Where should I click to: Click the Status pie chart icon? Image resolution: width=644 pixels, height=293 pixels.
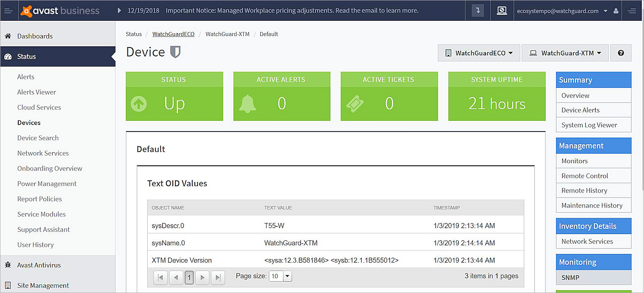click(8, 56)
